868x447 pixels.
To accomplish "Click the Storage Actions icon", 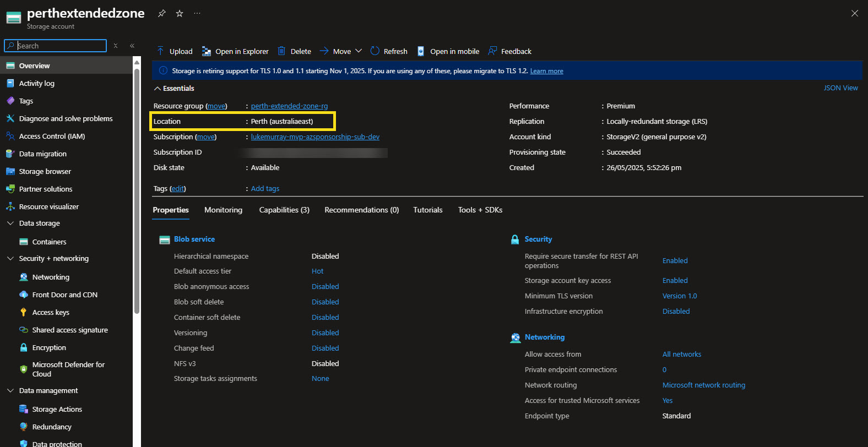I will coord(23,409).
